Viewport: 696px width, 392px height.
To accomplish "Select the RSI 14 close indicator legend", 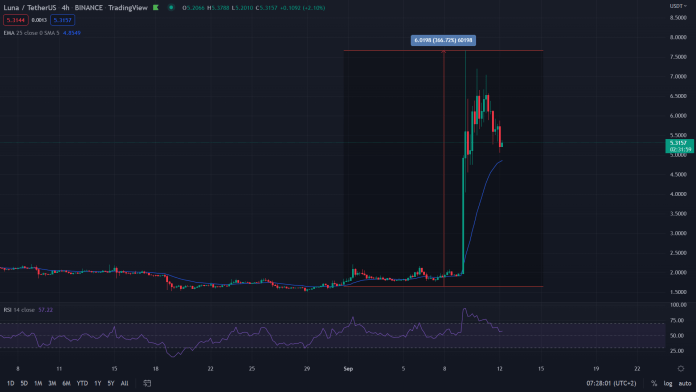I will pos(19,310).
